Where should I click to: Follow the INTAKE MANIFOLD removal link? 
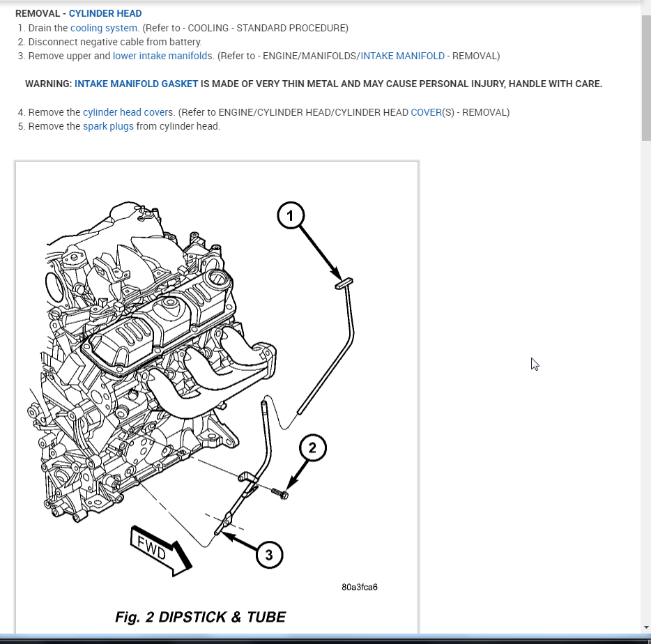402,56
